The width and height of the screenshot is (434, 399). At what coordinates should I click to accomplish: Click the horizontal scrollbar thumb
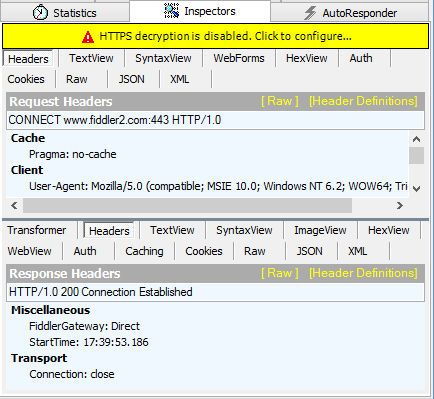pos(187,205)
